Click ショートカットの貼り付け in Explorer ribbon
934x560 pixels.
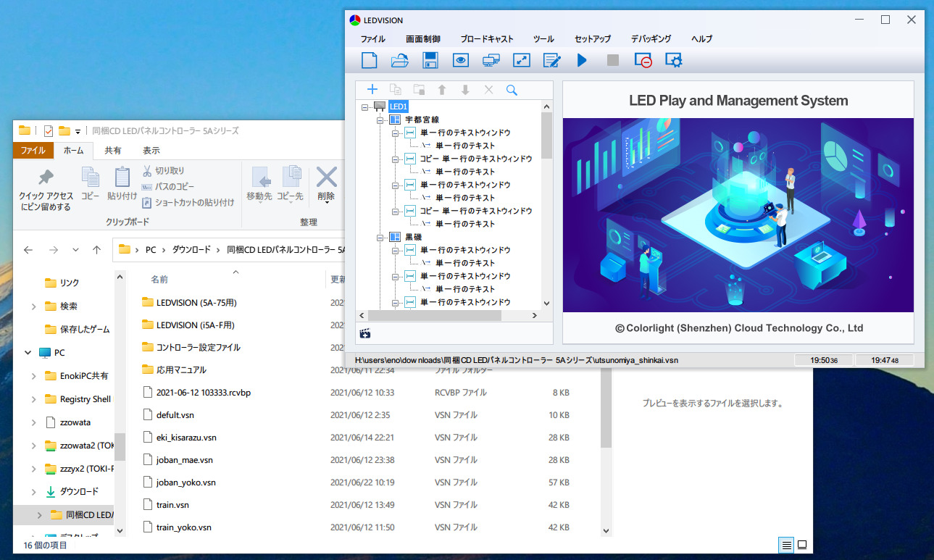pos(188,203)
